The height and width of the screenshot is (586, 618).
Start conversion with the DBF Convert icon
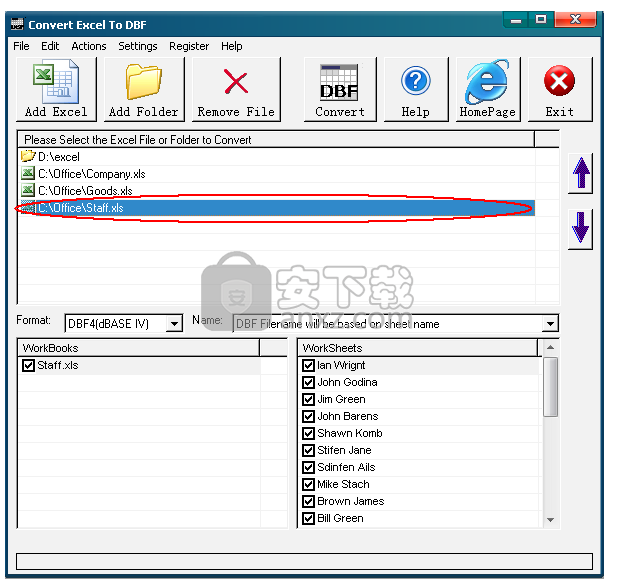coord(339,82)
